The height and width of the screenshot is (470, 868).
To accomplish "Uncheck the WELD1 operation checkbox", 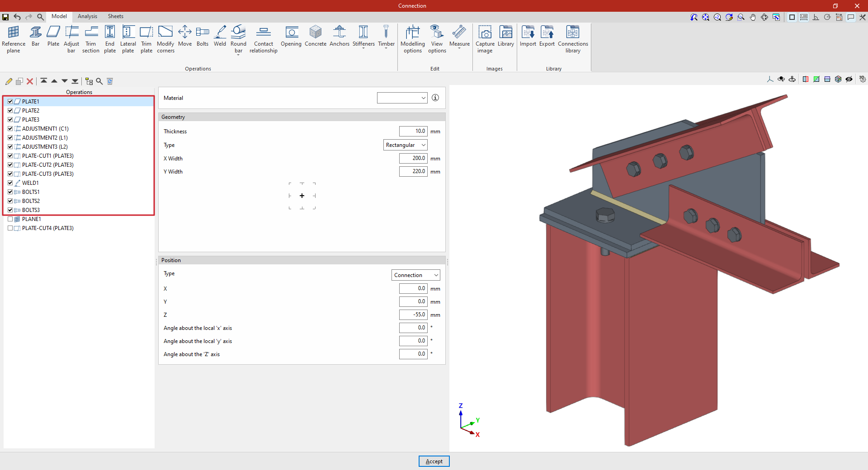I will [x=10, y=183].
